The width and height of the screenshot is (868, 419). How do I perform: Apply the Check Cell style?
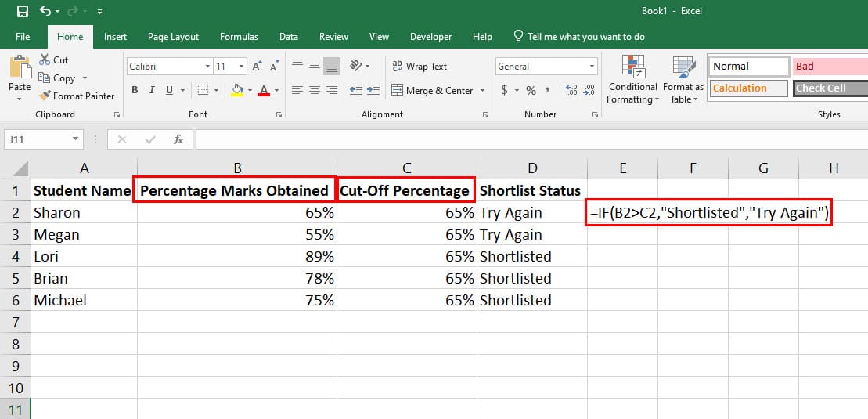click(x=830, y=88)
